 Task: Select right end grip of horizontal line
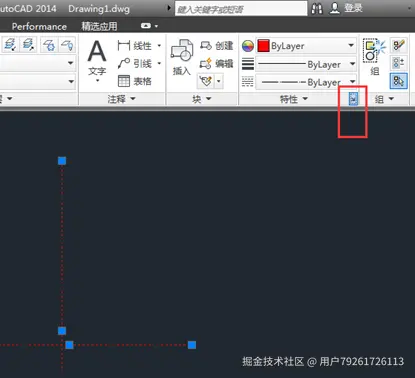192,345
